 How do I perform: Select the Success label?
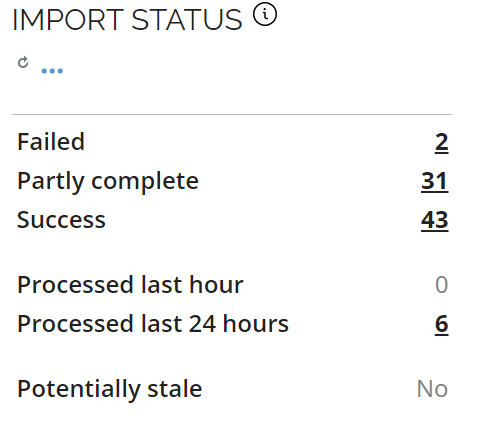click(x=61, y=220)
